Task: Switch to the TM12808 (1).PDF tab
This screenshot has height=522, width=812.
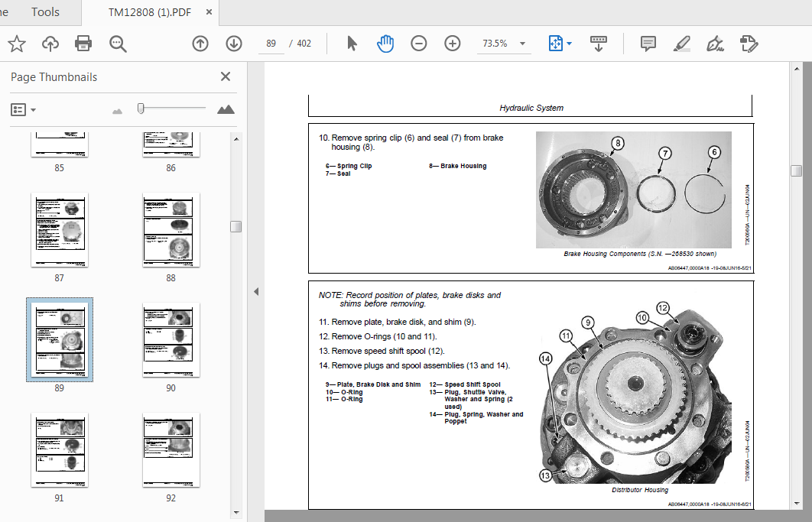Action: click(150, 12)
